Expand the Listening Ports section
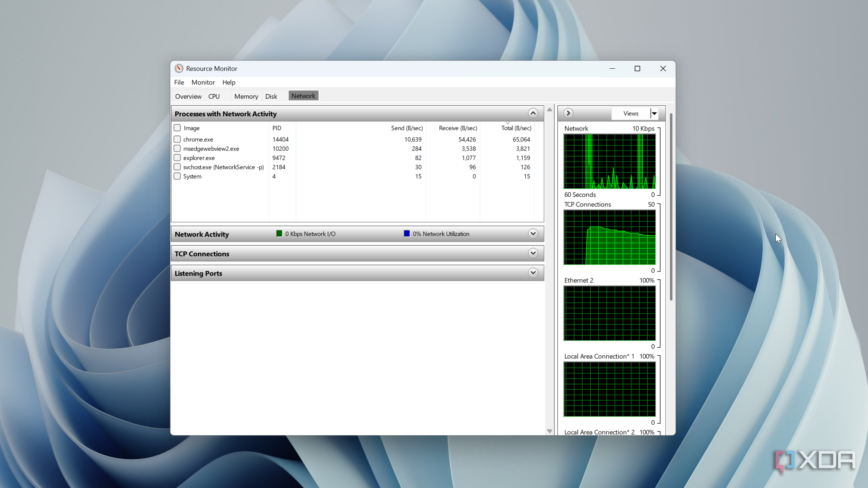The height and width of the screenshot is (488, 868). (533, 273)
